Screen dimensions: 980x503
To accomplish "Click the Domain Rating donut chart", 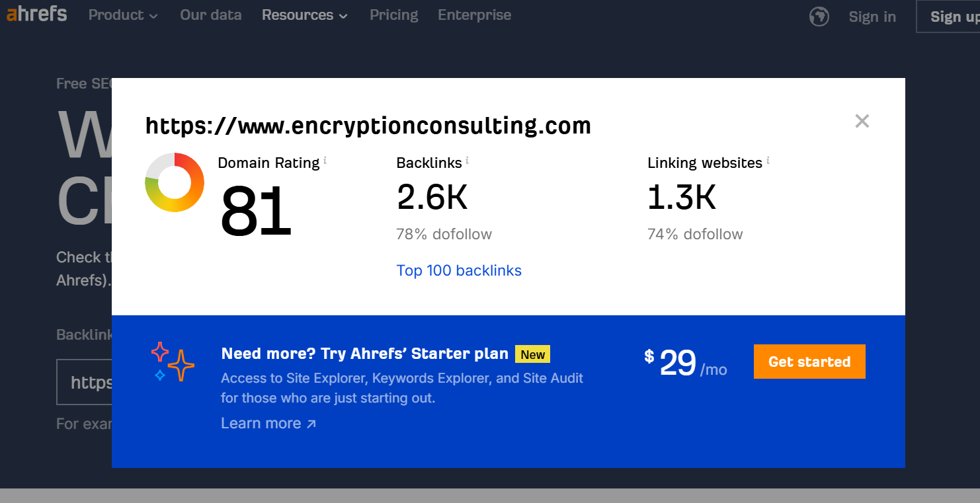I will click(175, 182).
